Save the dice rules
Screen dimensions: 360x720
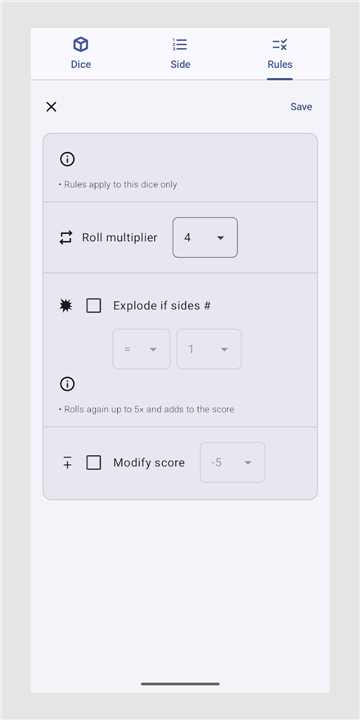coord(301,107)
